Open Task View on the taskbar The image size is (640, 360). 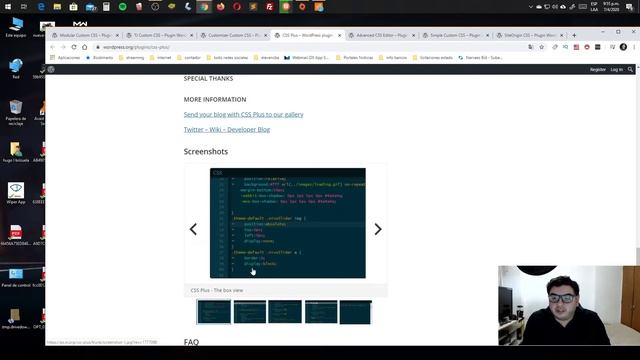point(24,7)
